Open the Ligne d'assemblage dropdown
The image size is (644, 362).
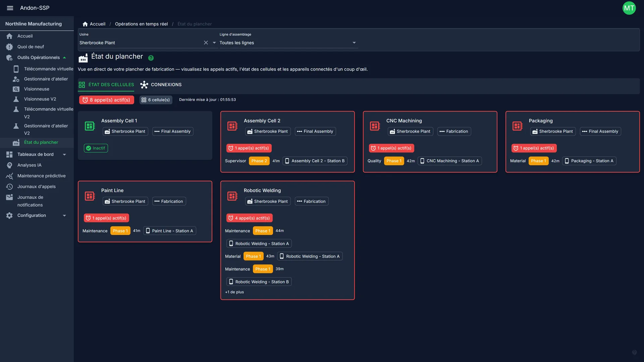[288, 43]
